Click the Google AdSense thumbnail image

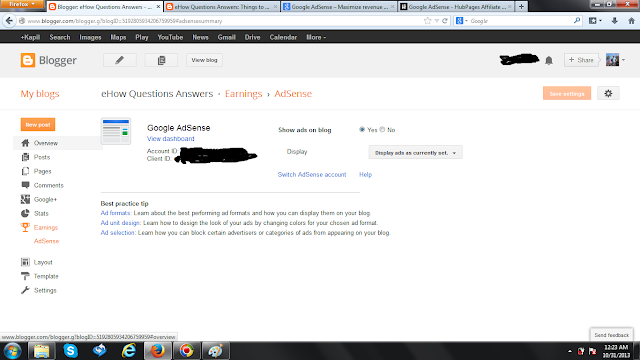(116, 131)
